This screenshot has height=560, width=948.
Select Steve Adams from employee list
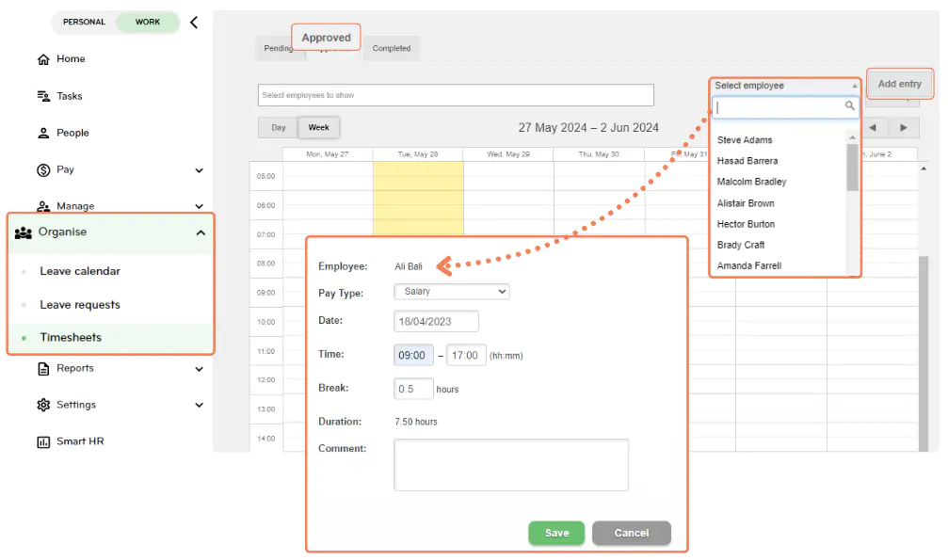(x=745, y=139)
